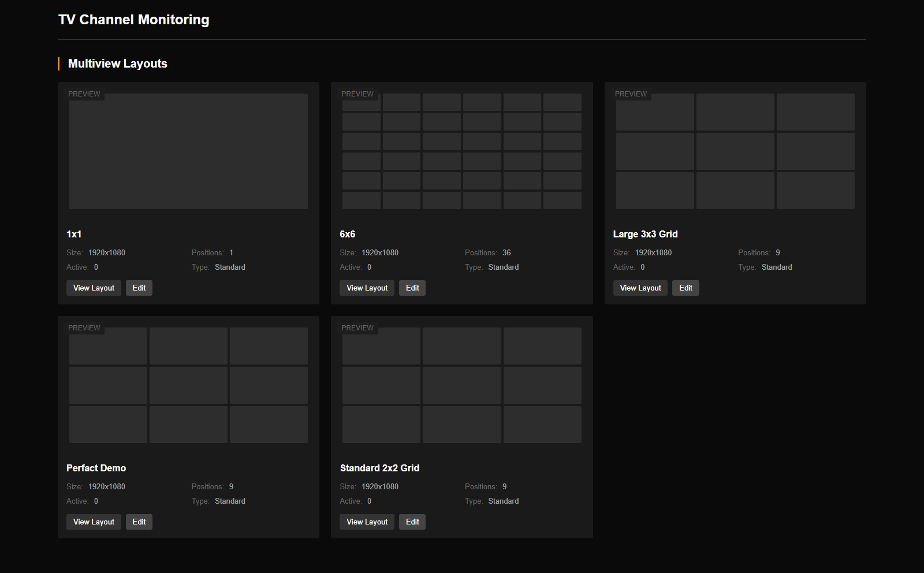Click the PREVIEW label on the 1x1 card
924x573 pixels.
click(x=84, y=94)
